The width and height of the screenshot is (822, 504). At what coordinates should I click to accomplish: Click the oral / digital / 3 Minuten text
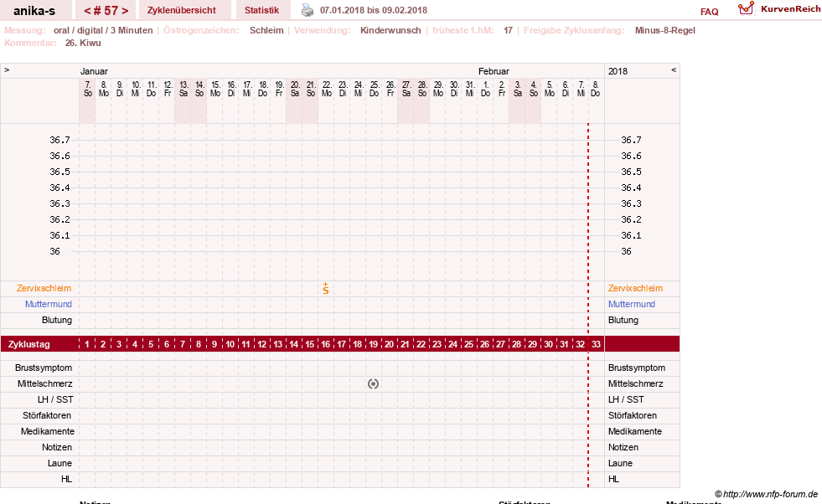[x=103, y=30]
